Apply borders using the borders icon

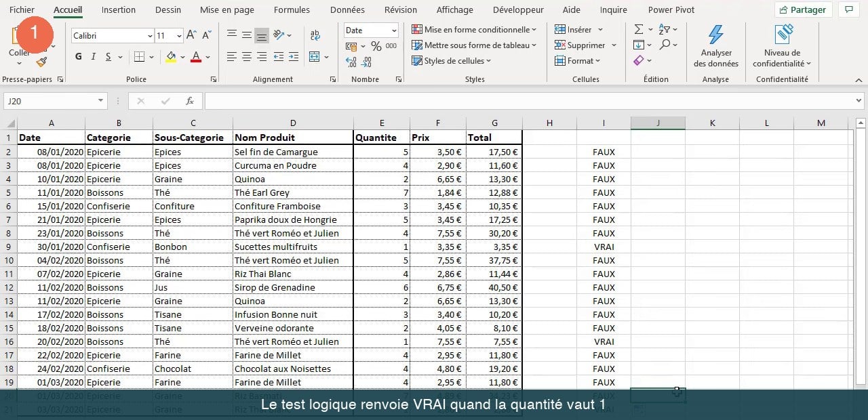tap(138, 57)
